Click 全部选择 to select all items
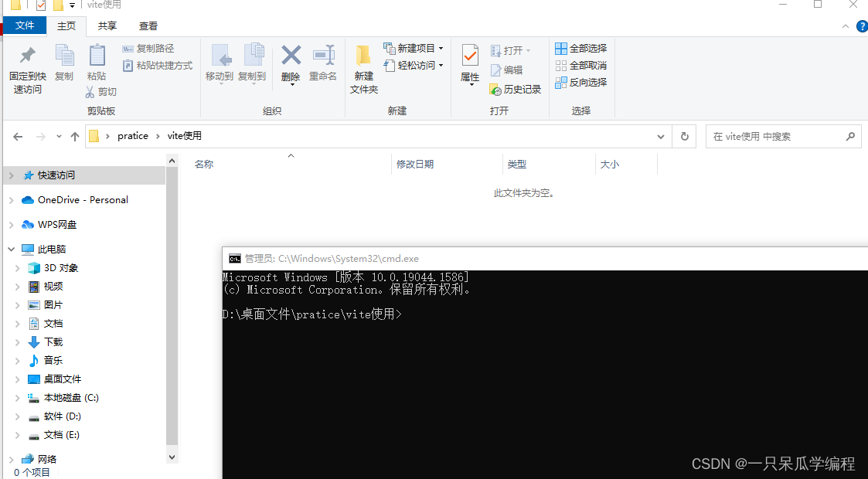This screenshot has width=868, height=479. [x=580, y=48]
